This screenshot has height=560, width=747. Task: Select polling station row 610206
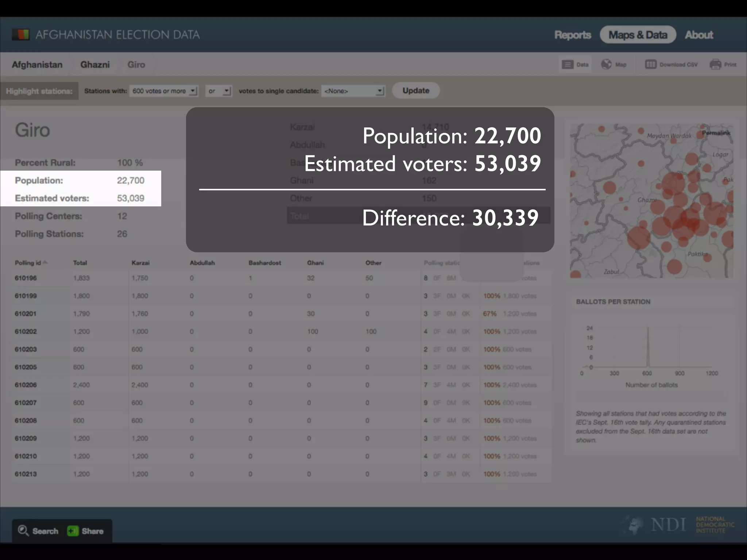[26, 385]
